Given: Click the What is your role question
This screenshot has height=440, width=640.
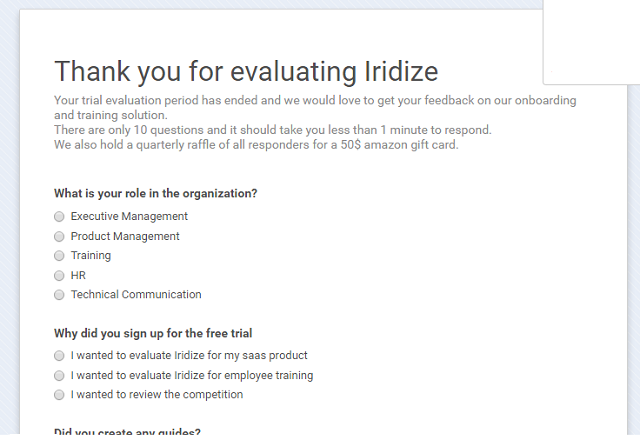Looking at the screenshot, I should (x=156, y=193).
